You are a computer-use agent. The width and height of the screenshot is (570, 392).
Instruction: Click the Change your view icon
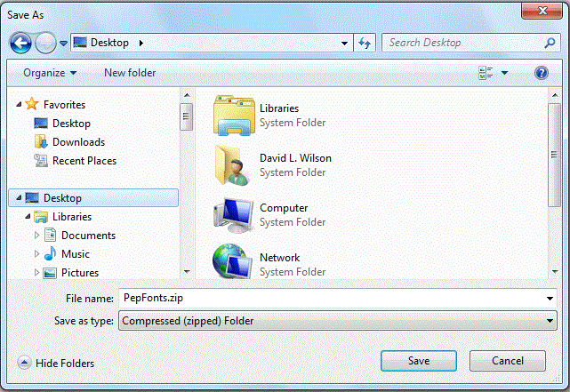tap(486, 73)
